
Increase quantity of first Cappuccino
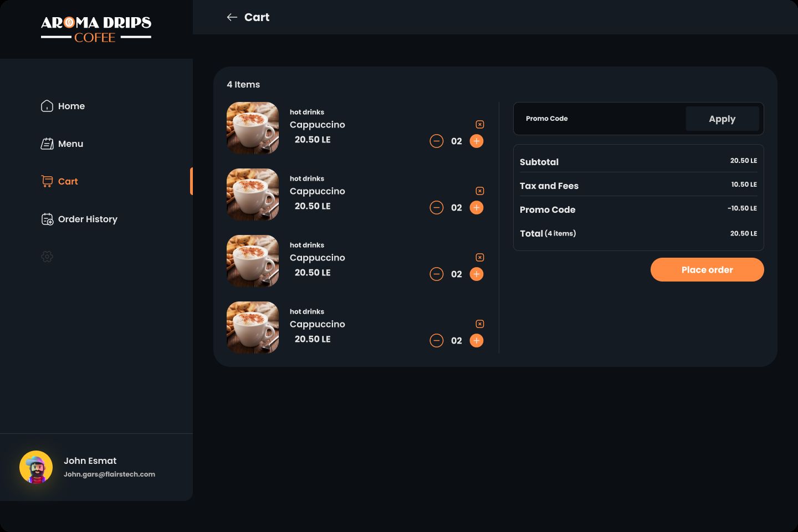pos(477,141)
